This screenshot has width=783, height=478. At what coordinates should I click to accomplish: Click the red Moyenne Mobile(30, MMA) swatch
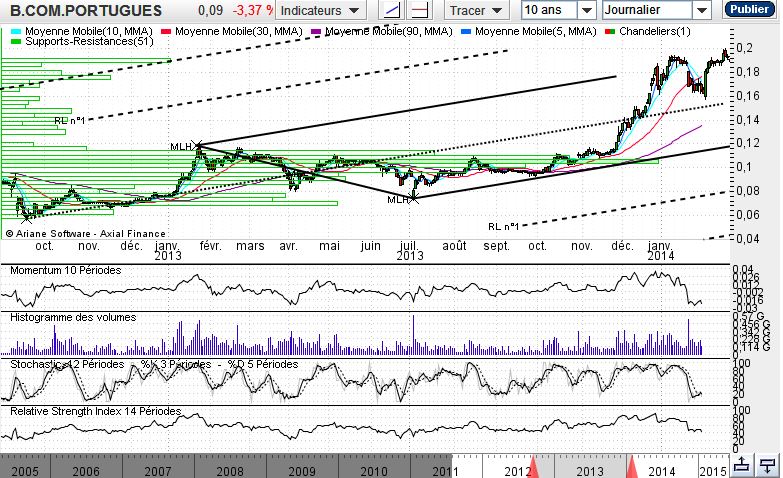click(166, 31)
